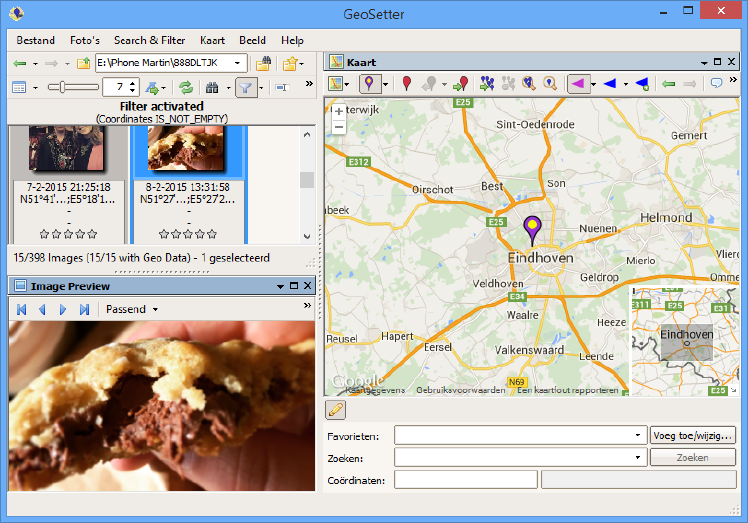Click the Eindhoven overview mini map
This screenshot has width=748, height=523.
(x=685, y=342)
